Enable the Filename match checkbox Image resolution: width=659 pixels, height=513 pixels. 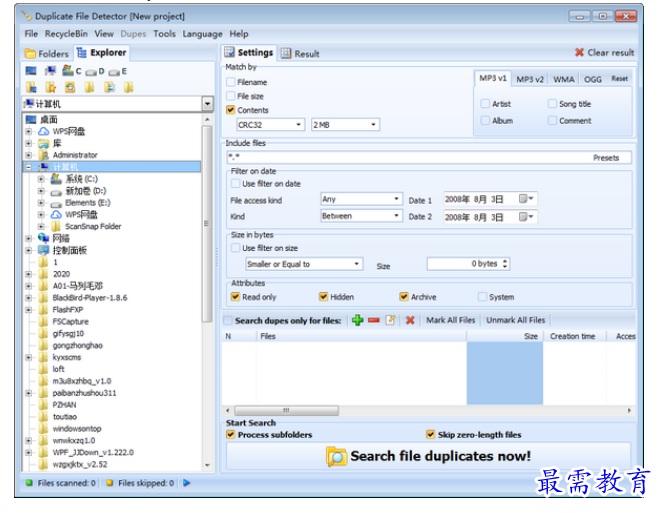point(231,82)
